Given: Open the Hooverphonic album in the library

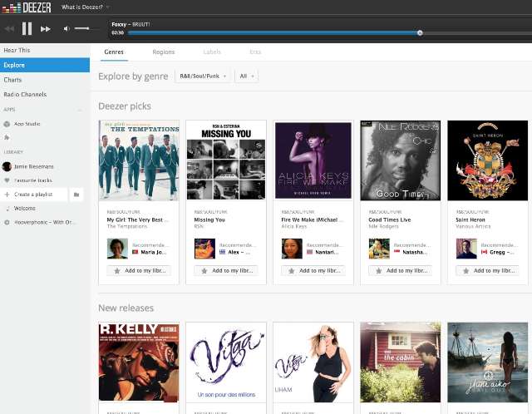Looking at the screenshot, I should tap(43, 222).
